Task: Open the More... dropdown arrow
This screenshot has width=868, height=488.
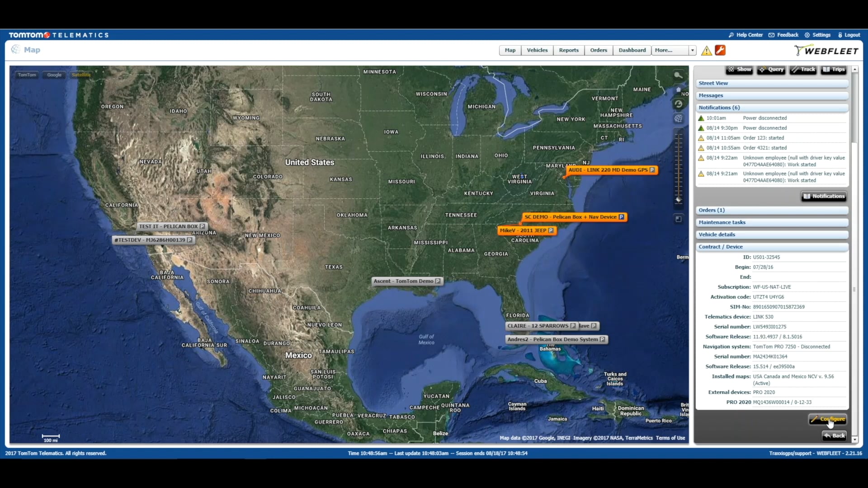Action: pos(692,50)
